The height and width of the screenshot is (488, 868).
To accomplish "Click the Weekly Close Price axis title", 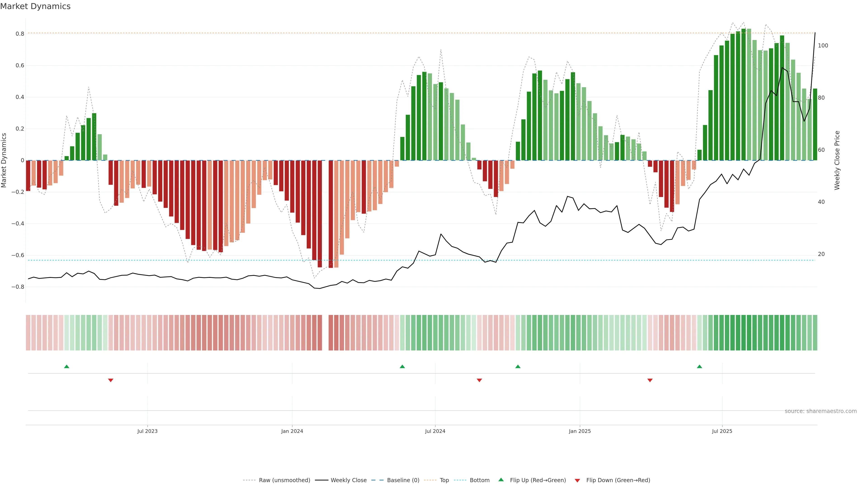I will 837,160.
